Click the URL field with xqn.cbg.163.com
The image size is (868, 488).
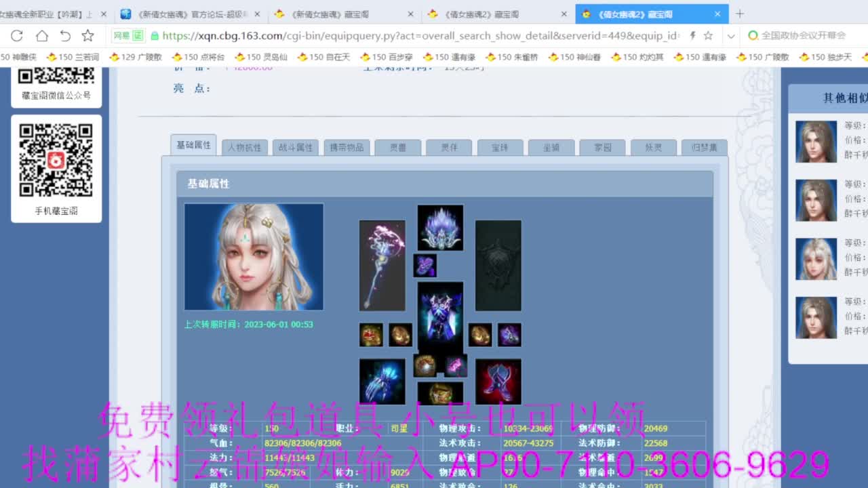[x=420, y=36]
